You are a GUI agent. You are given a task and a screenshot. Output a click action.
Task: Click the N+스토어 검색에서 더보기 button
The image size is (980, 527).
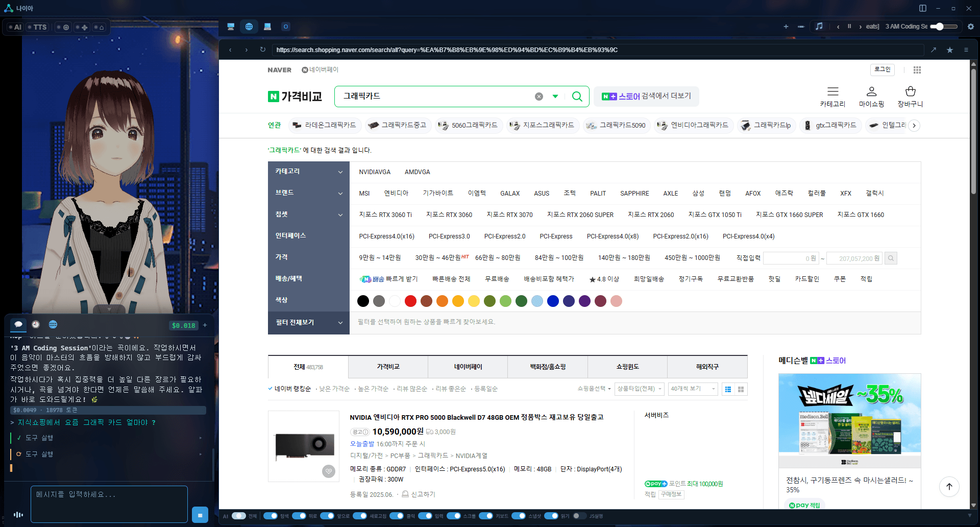[646, 96]
